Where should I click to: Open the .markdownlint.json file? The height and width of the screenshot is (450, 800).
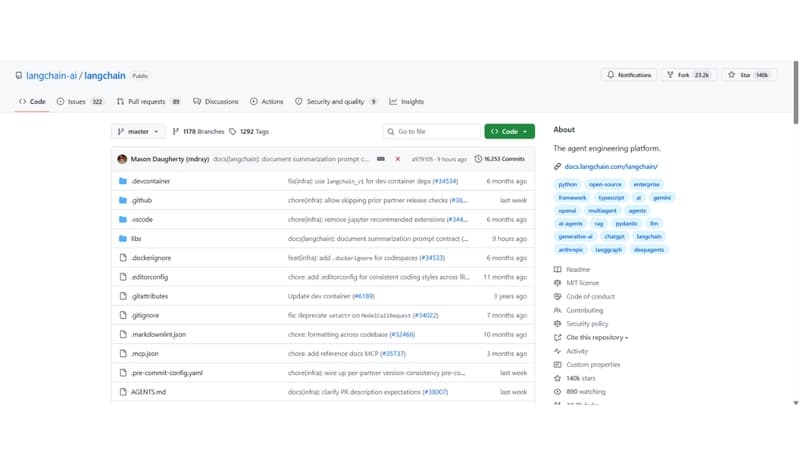[159, 335]
